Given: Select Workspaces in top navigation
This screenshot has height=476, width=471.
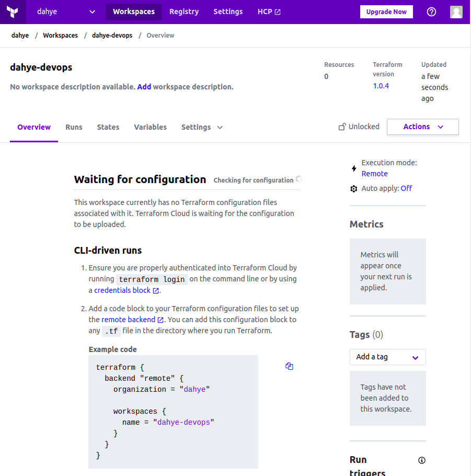Looking at the screenshot, I should pos(133,12).
